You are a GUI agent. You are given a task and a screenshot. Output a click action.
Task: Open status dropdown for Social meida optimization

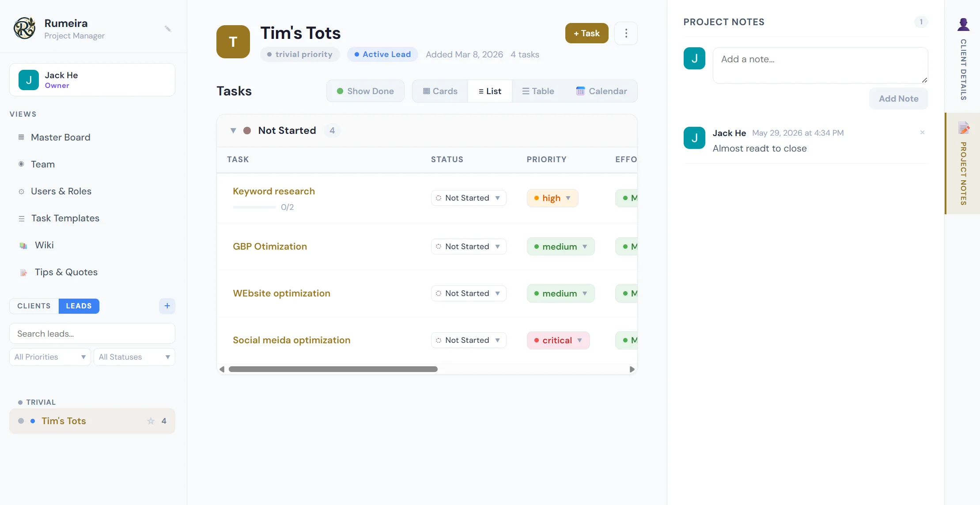click(468, 340)
